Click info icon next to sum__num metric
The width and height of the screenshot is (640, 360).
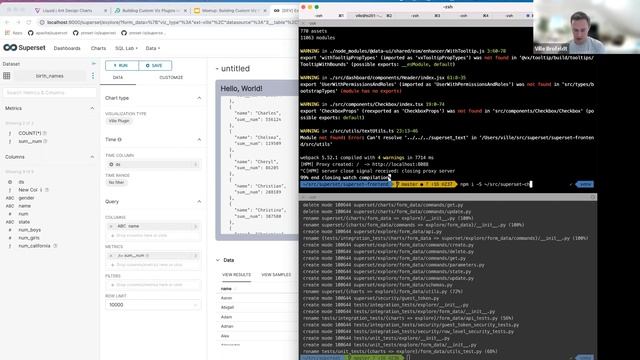(x=46, y=141)
